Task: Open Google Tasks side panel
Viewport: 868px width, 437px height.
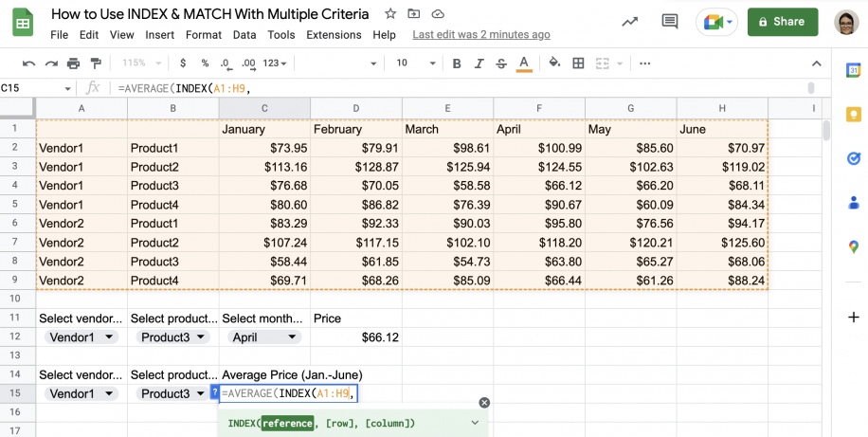Action: [853, 158]
